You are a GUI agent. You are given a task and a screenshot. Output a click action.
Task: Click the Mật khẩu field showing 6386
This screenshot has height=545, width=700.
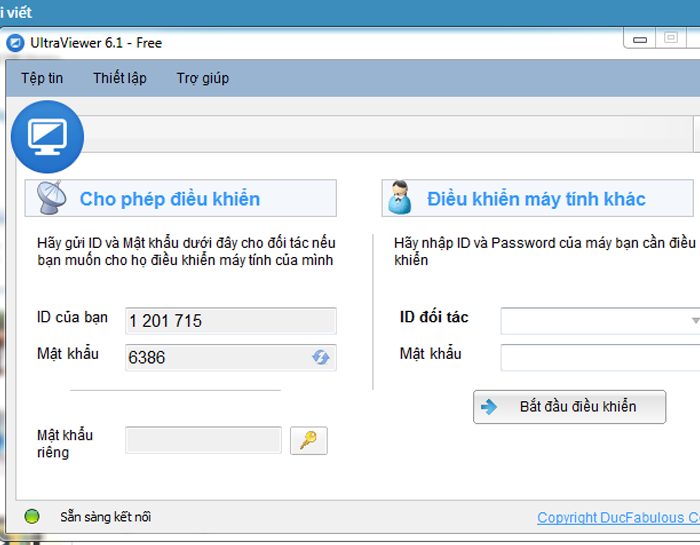[x=231, y=358]
